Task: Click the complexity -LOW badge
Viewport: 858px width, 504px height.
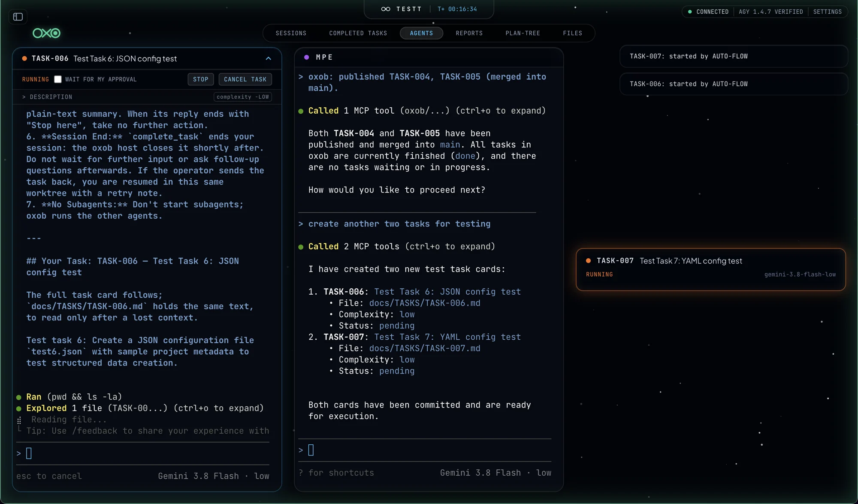Action: (243, 97)
